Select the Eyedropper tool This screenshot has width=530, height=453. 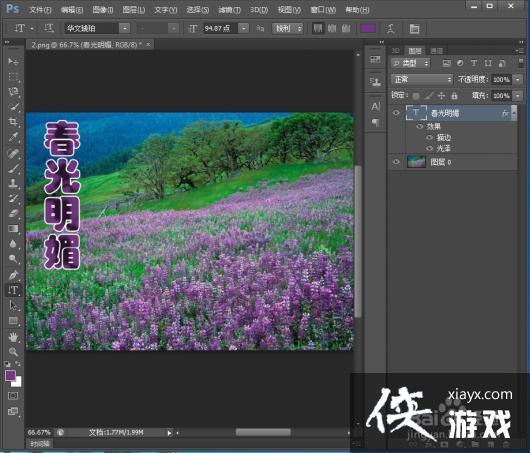(13, 137)
